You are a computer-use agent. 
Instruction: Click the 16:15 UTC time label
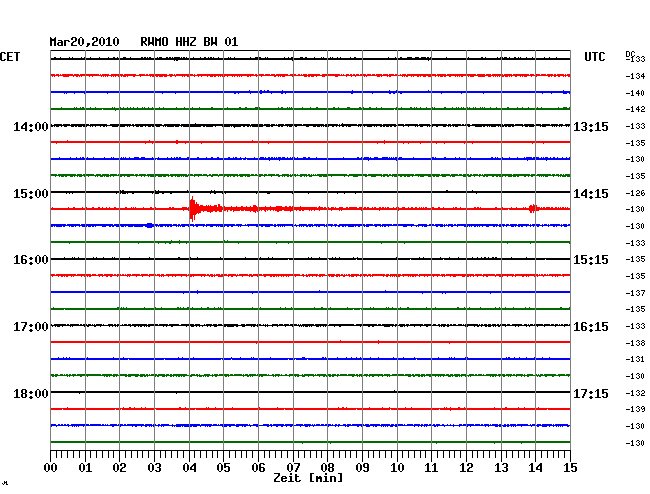tap(591, 327)
